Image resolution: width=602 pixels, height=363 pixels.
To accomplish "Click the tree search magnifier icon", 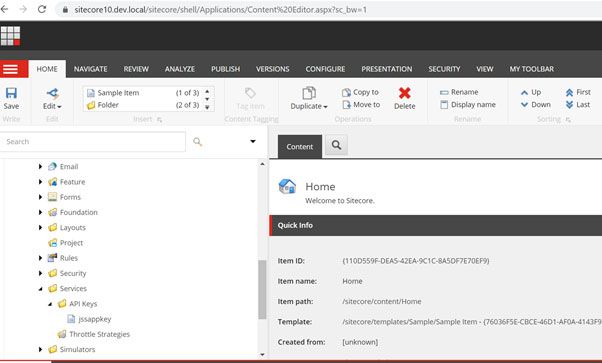I will click(197, 142).
